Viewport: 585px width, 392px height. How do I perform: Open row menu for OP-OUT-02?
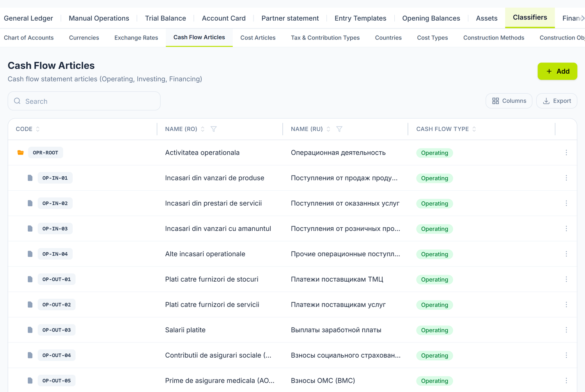click(x=566, y=305)
